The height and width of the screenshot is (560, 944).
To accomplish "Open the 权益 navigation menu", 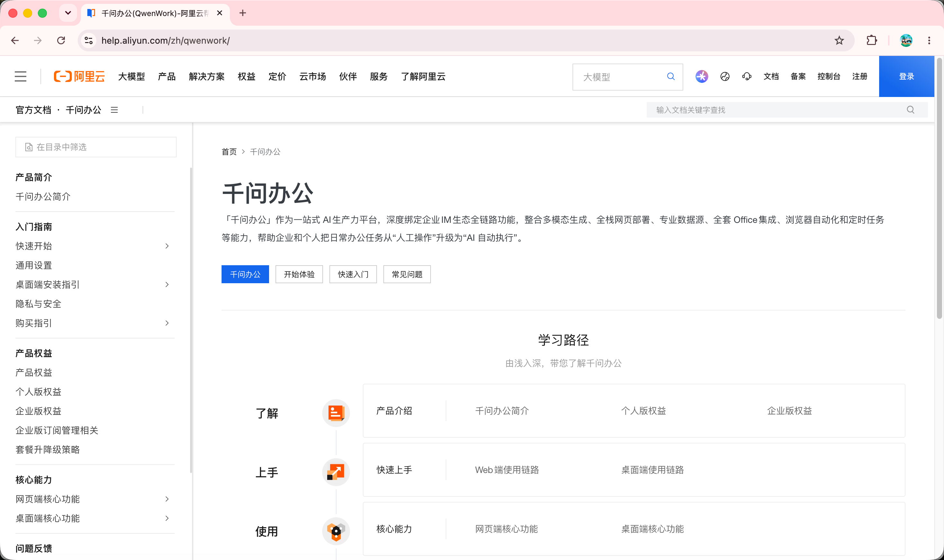I will (x=246, y=77).
